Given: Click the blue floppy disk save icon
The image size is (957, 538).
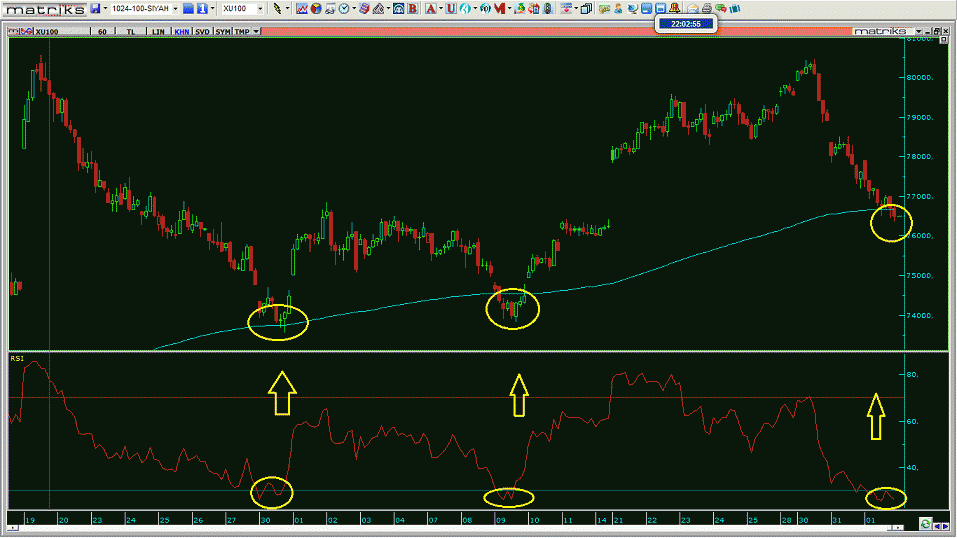Looking at the screenshot, I should (95, 8).
